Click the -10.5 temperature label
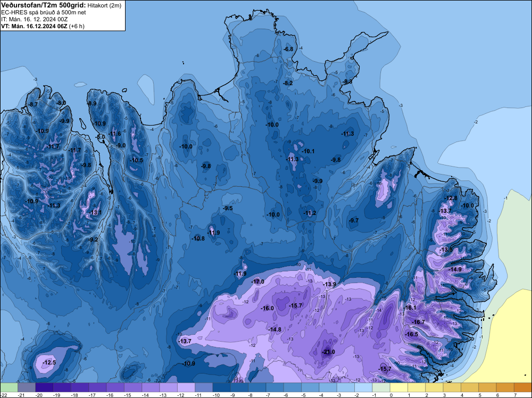The width and height of the screenshot is (532, 398). 137,161
